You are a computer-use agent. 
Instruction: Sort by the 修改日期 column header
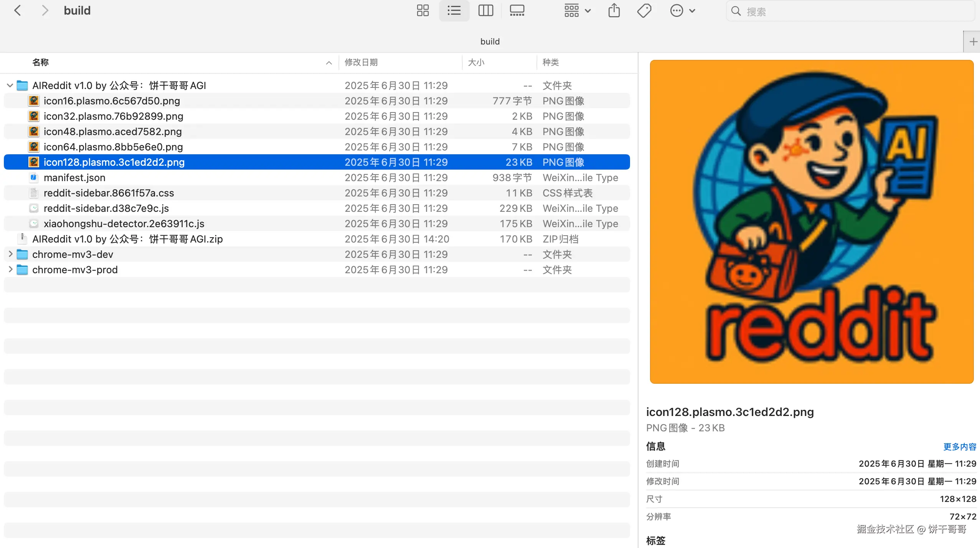[361, 62]
